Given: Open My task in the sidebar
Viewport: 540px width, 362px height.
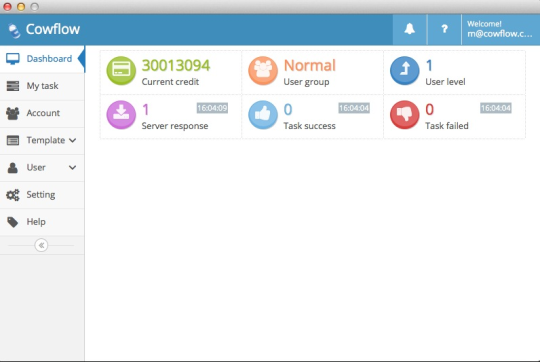Looking at the screenshot, I should pyautogui.click(x=42, y=86).
